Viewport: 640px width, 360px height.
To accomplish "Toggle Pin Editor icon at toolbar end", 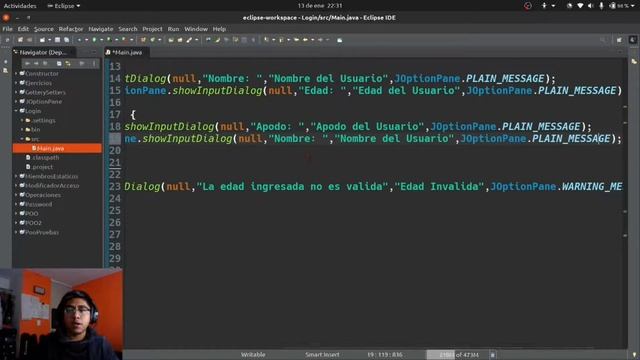I will pyautogui.click(x=340, y=40).
